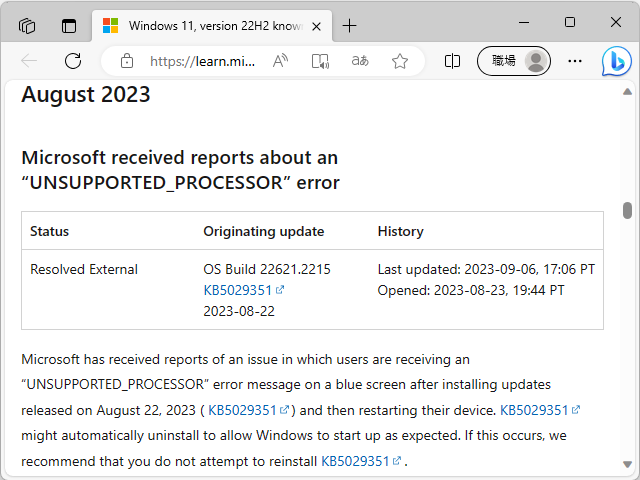This screenshot has width=640, height=480.
Task: Start Read aloud with the A icon
Action: tap(280, 61)
